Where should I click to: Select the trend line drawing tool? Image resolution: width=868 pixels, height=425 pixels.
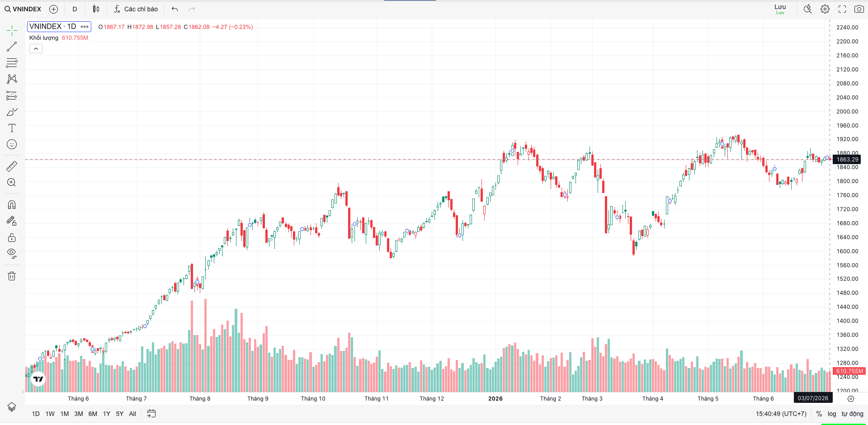[12, 47]
